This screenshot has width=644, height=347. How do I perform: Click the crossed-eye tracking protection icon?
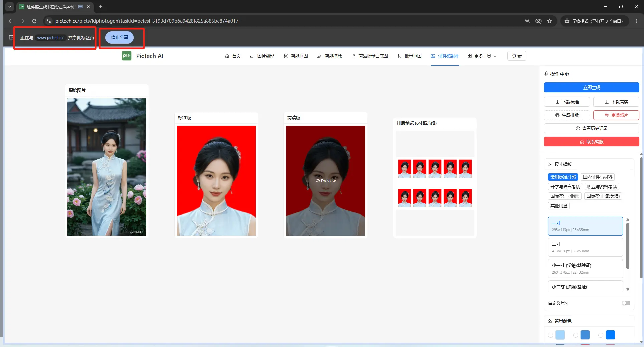click(x=538, y=21)
